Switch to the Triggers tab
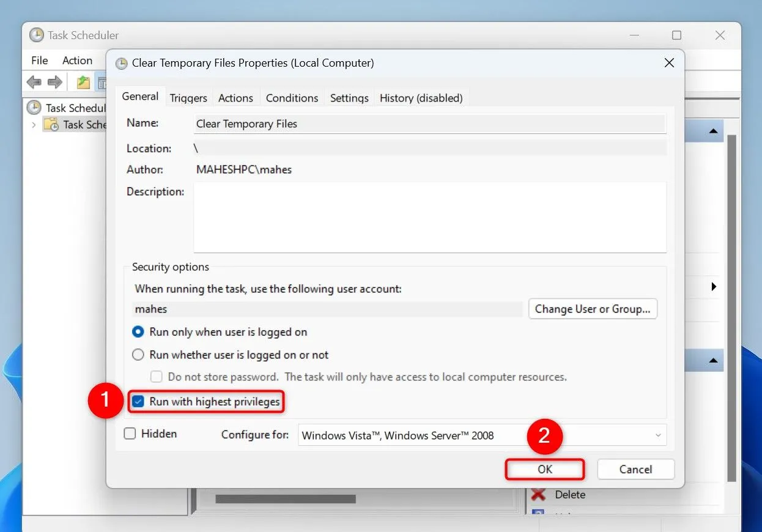Screen dimensions: 762x532 tap(188, 97)
